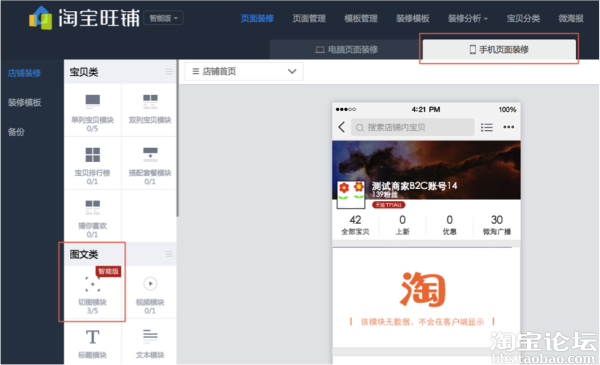Open the 页面装修 menu

[257, 18]
